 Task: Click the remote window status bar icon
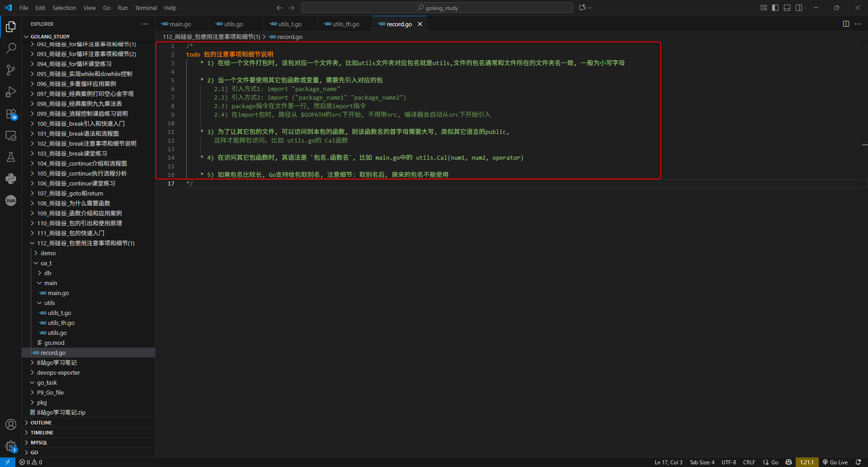click(8, 462)
